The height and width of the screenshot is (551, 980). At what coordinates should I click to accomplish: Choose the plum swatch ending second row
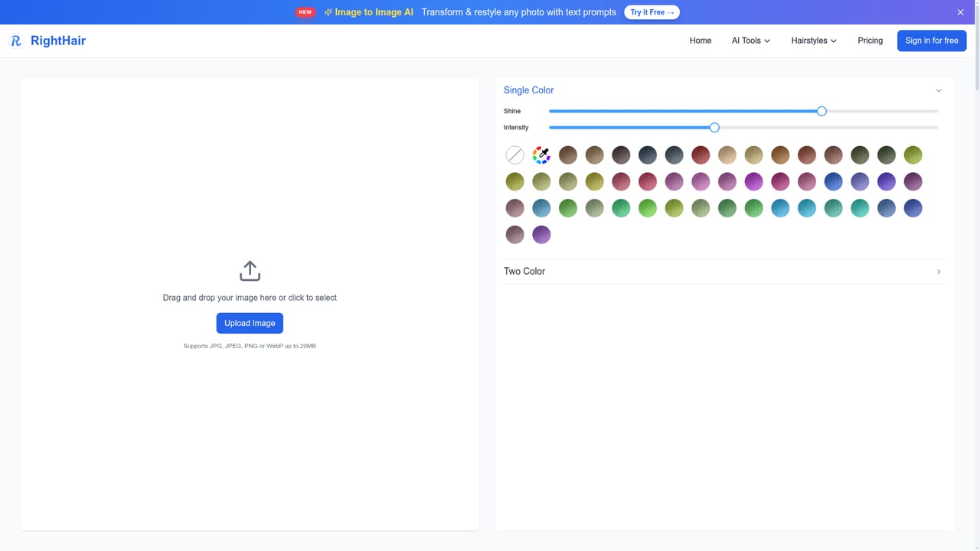(x=913, y=181)
